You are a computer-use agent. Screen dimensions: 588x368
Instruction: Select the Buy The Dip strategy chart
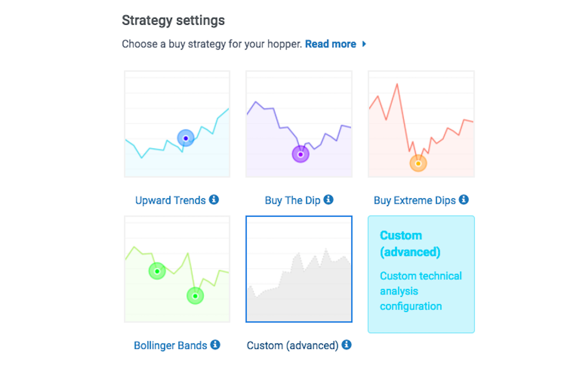[x=299, y=124]
